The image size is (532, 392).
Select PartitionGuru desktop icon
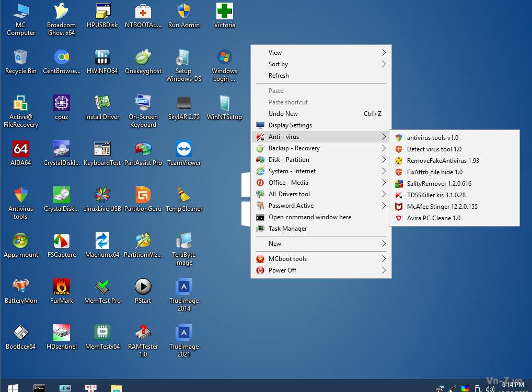(x=143, y=199)
